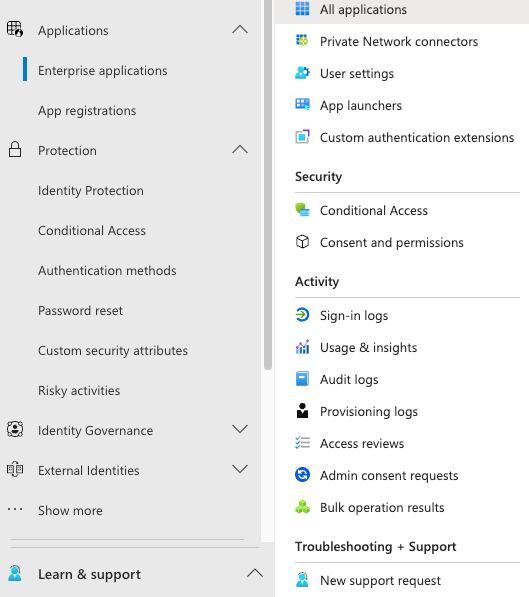Open Admin consent requests label
The width and height of the screenshot is (529, 597).
389,475
